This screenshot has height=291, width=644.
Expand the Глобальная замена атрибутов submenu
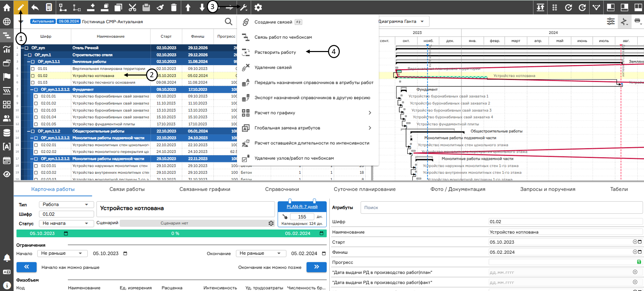tap(308, 128)
